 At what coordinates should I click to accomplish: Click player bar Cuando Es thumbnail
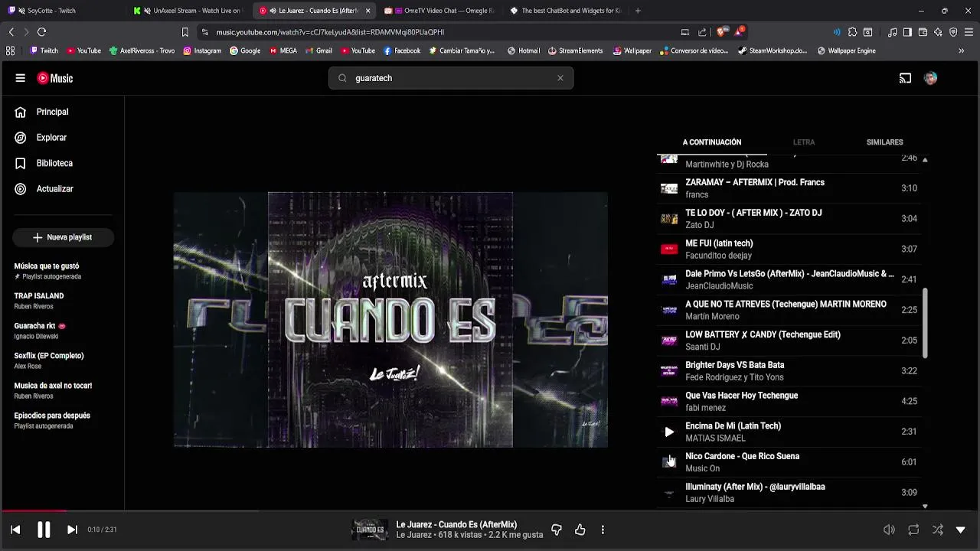click(x=370, y=530)
